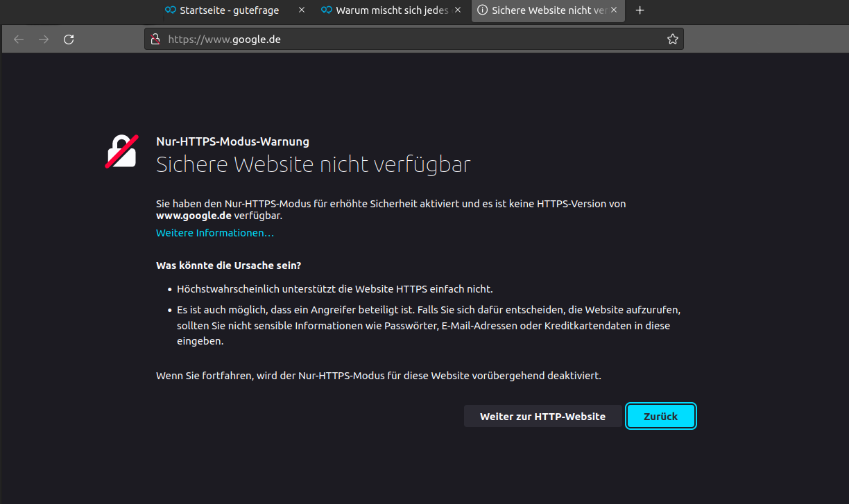The image size is (849, 504).
Task: Open the "Weitere Informationen..." link
Action: (215, 233)
